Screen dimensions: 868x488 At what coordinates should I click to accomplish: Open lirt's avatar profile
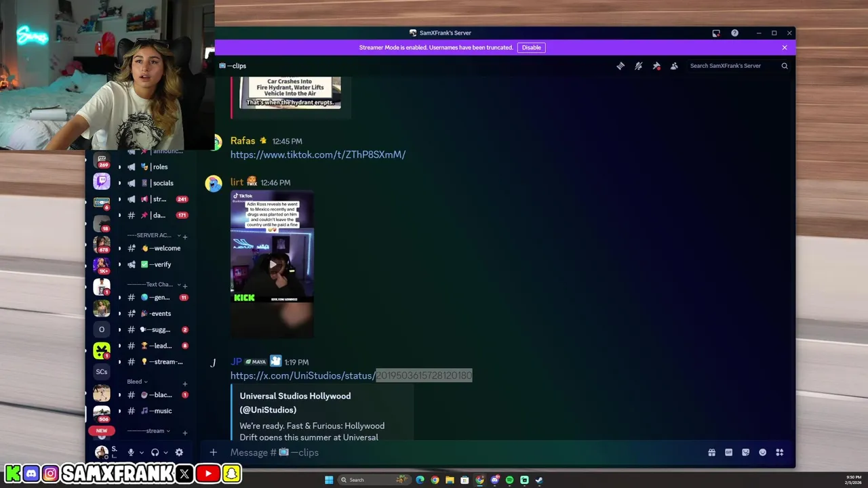coord(214,184)
